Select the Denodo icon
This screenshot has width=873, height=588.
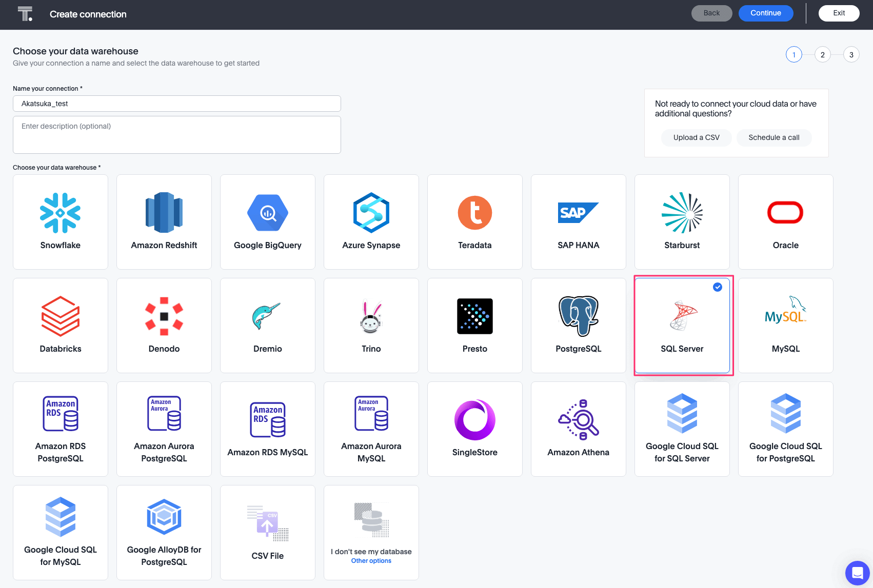point(164,316)
